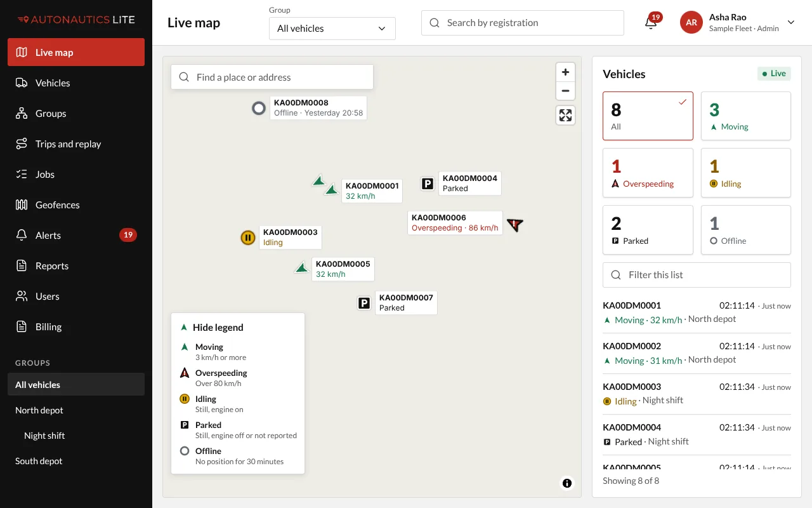This screenshot has width=812, height=508.
Task: Open the Group dropdown
Action: click(x=332, y=29)
